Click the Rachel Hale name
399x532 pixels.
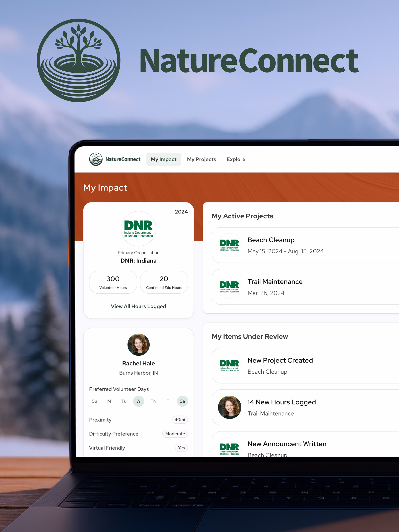tap(138, 363)
